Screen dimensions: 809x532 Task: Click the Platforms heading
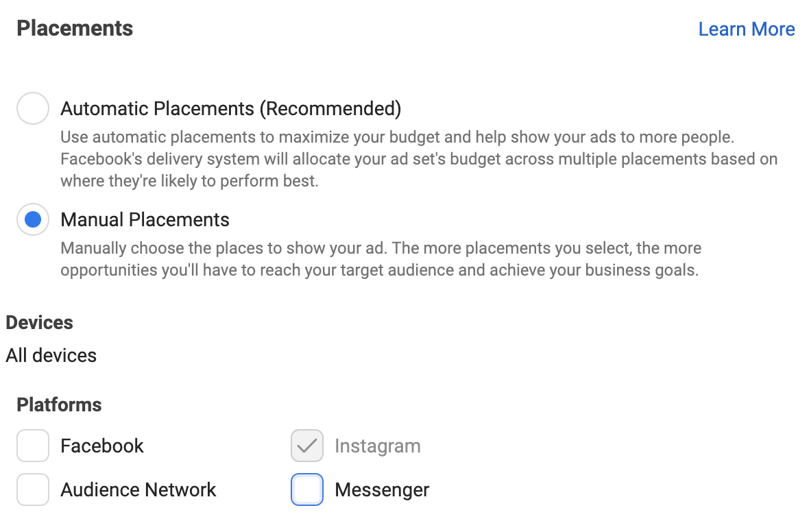(58, 404)
